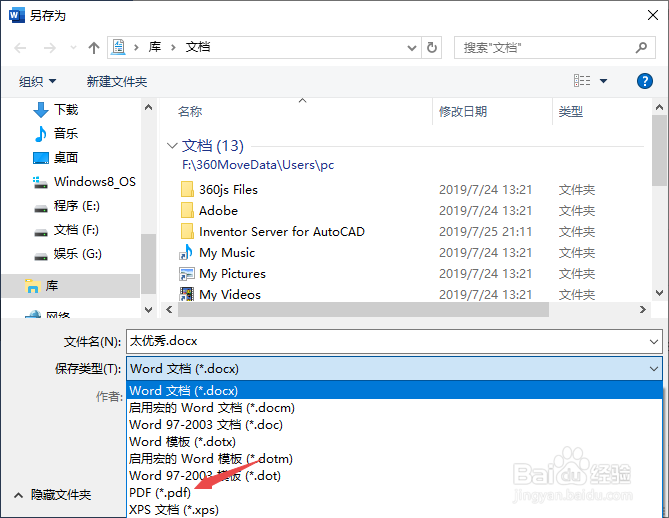This screenshot has width=669, height=518.
Task: Collapse folders with 隐藏文件夹
Action: point(53,495)
